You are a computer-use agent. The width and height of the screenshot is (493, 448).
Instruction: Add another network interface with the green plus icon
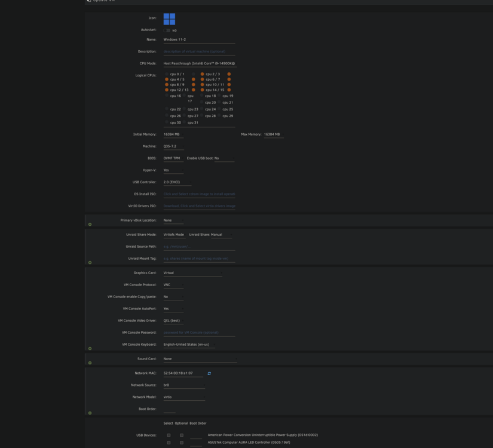pos(90,413)
